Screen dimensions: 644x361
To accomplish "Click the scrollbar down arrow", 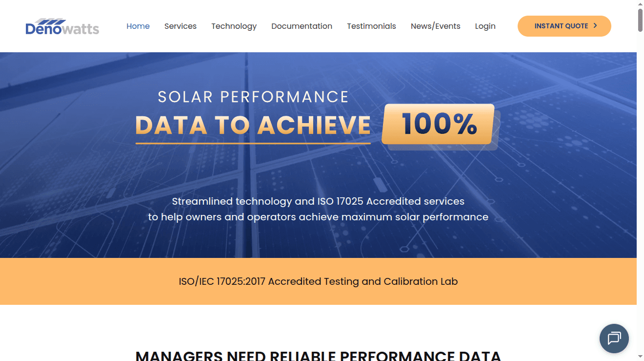I will (x=640, y=357).
